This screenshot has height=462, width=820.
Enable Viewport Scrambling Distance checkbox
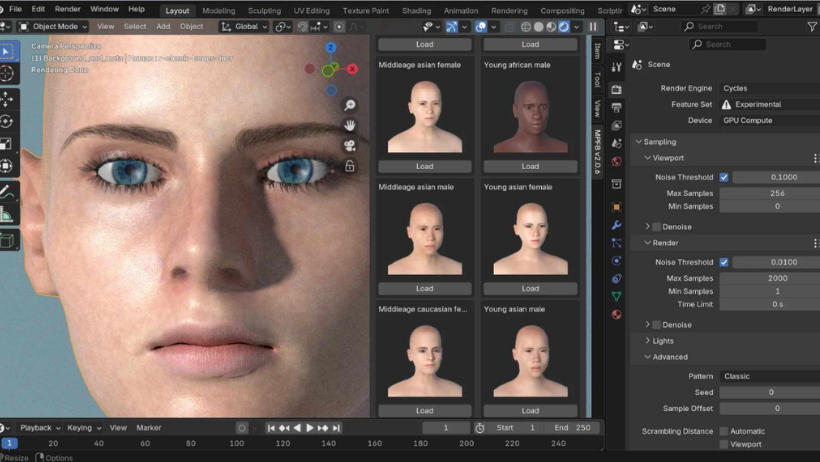[x=724, y=444]
